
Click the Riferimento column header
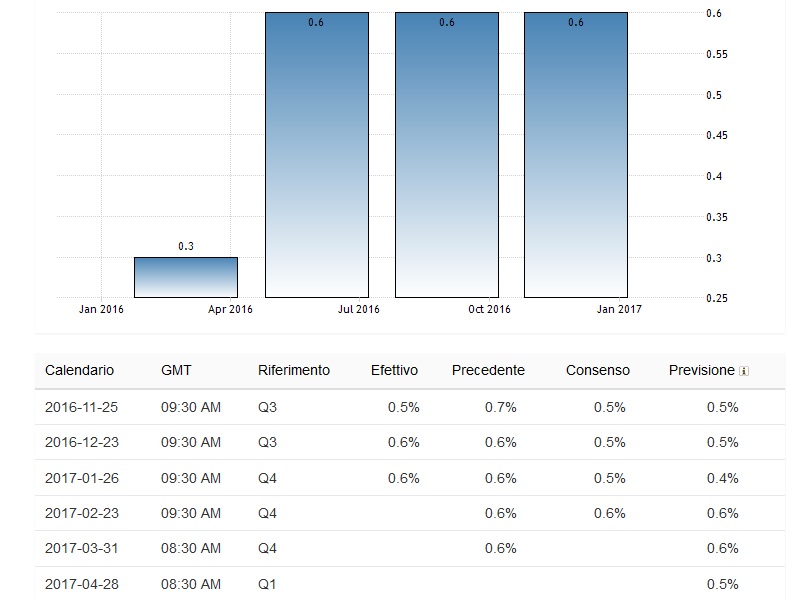(293, 370)
